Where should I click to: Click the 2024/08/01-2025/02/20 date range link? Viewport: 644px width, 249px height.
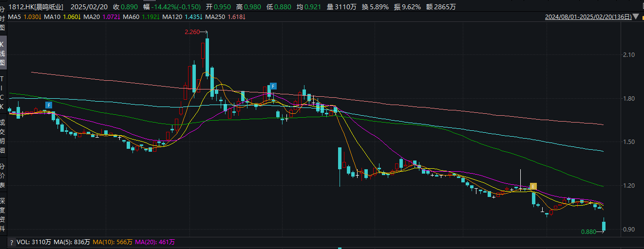(x=588, y=17)
